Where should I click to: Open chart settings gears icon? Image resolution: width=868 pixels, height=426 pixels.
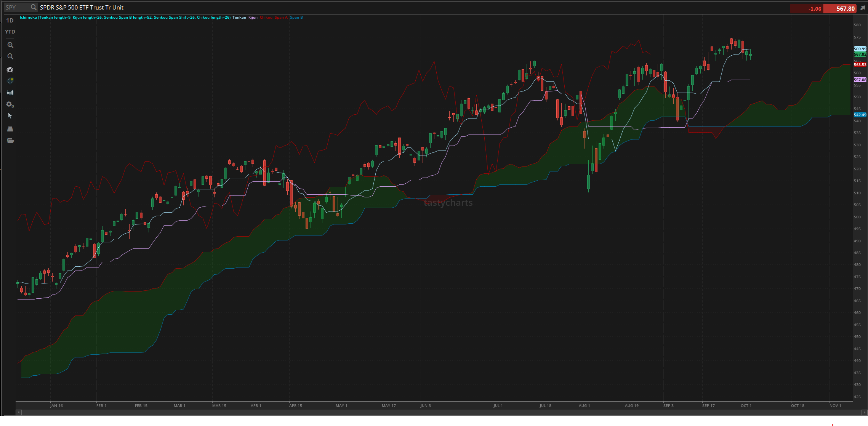10,104
